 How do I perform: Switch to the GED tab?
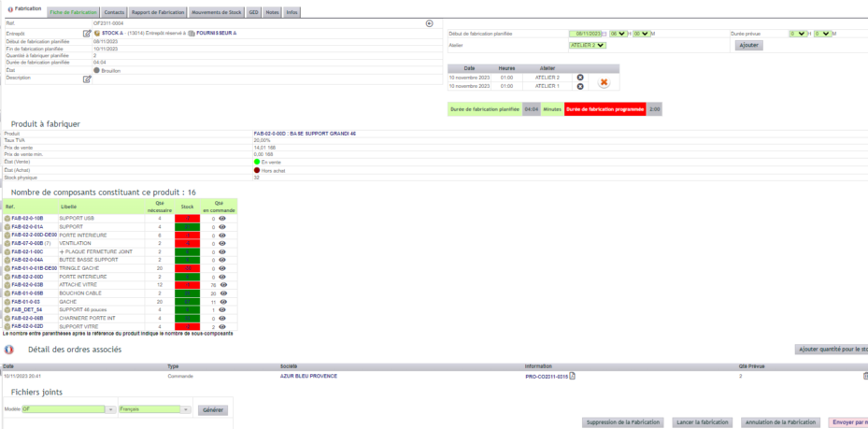tap(253, 12)
